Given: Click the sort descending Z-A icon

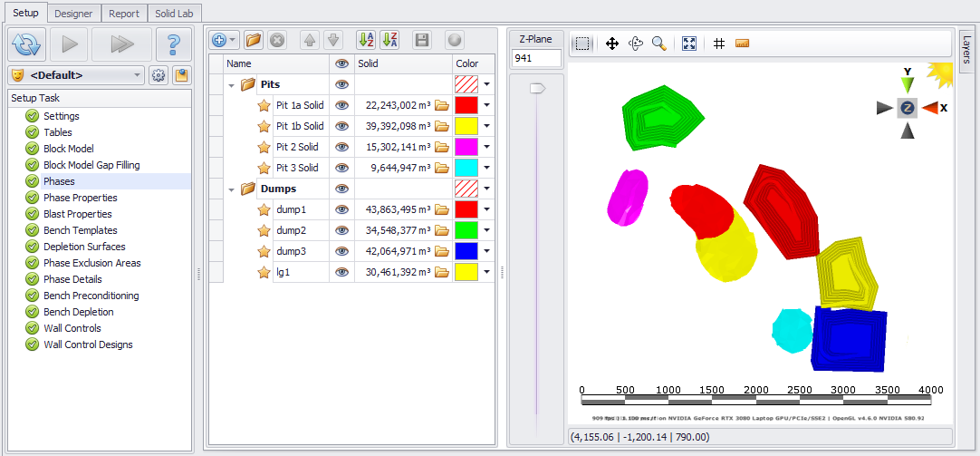Looking at the screenshot, I should coord(389,40).
